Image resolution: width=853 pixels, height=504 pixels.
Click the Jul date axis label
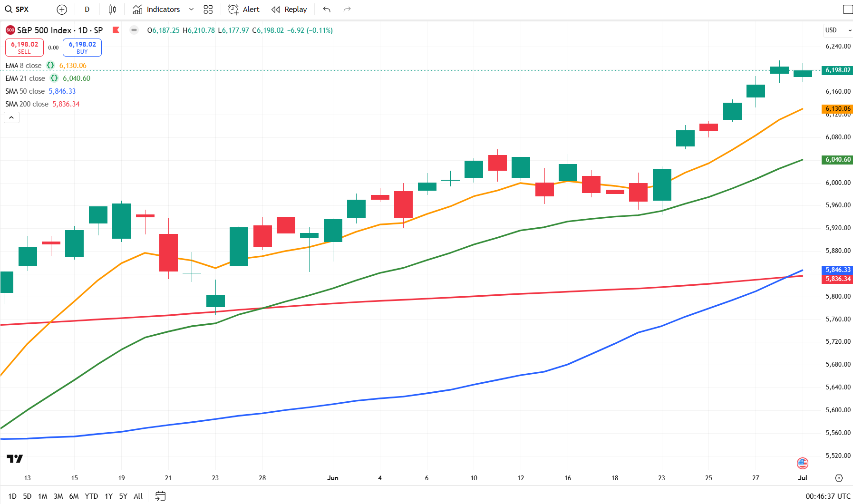click(x=803, y=478)
